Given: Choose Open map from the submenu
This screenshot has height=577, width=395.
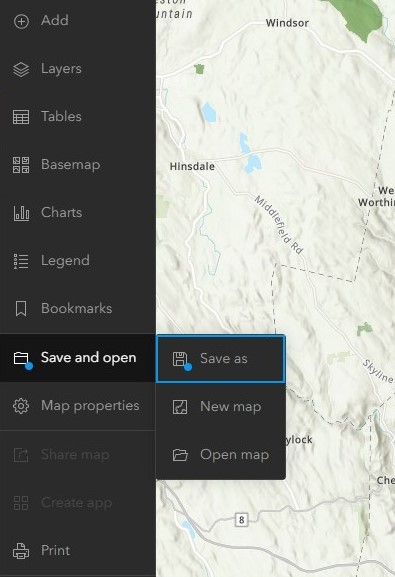Looking at the screenshot, I should pos(221,455).
